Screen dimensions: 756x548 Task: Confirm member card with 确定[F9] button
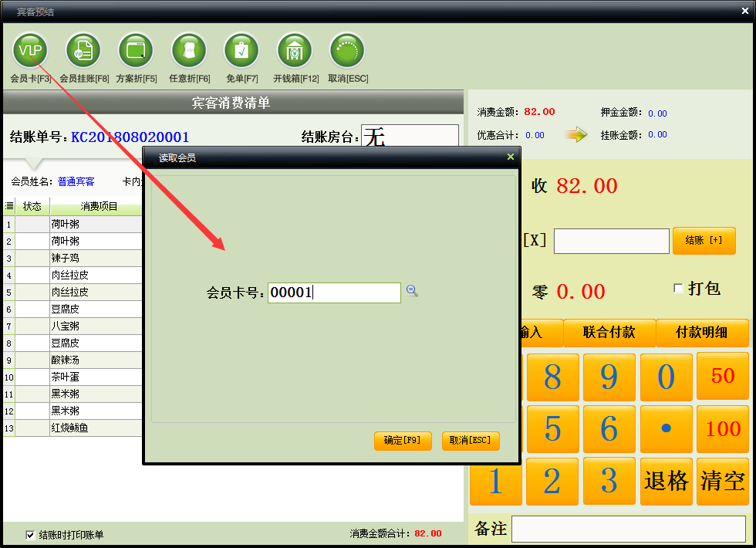[402, 441]
